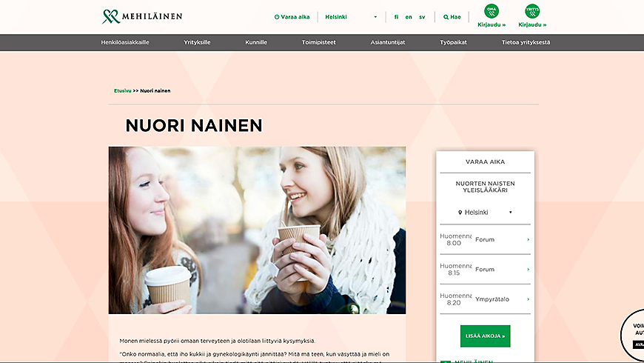The image size is (644, 363).
Task: Open the Helsinki location dropdown in booking panel
Action: [x=485, y=213]
